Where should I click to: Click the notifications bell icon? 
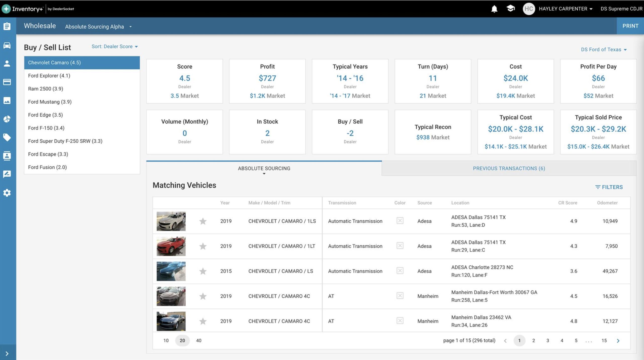[494, 9]
